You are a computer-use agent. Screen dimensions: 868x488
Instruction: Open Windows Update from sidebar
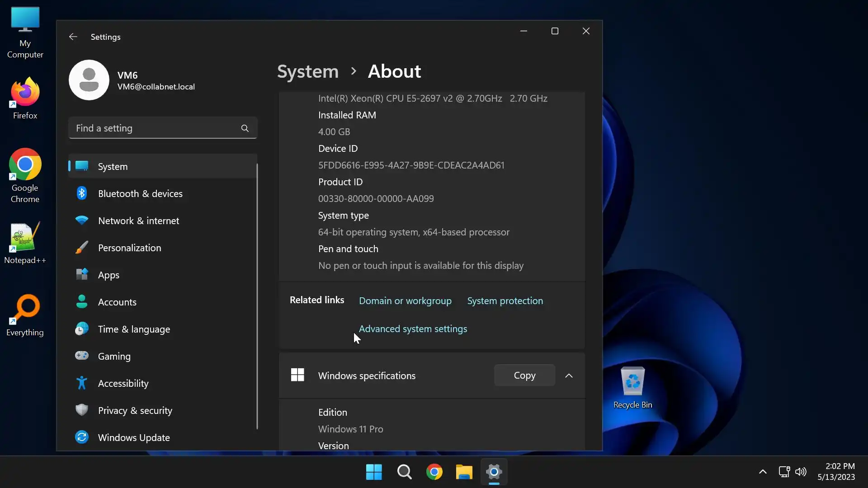(x=134, y=437)
